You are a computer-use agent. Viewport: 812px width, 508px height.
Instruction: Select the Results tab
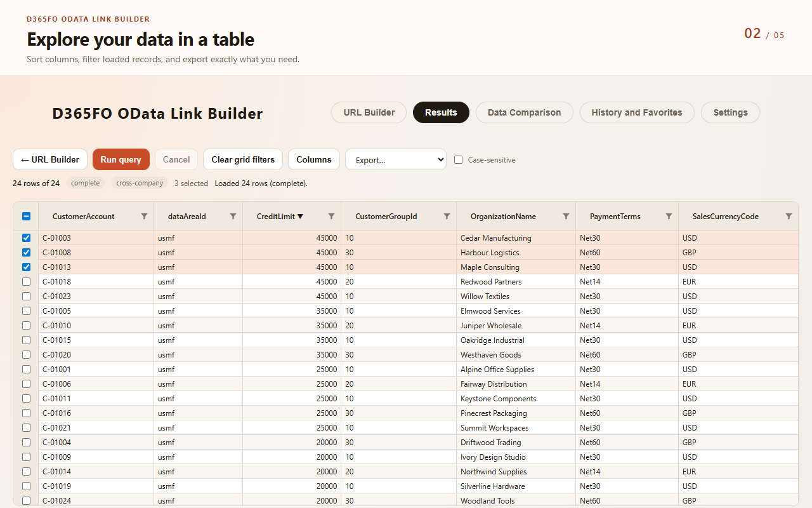441,112
